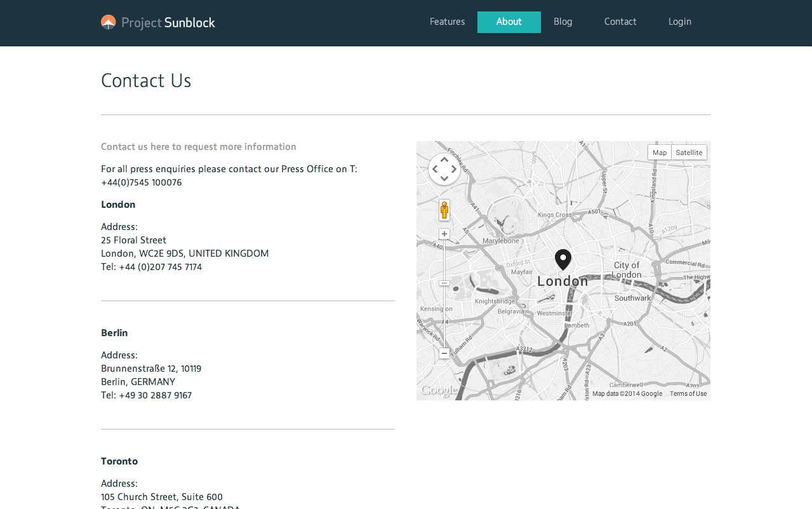This screenshot has height=509, width=812.
Task: Click the 'Knightsbridge' map label
Action: point(495,301)
